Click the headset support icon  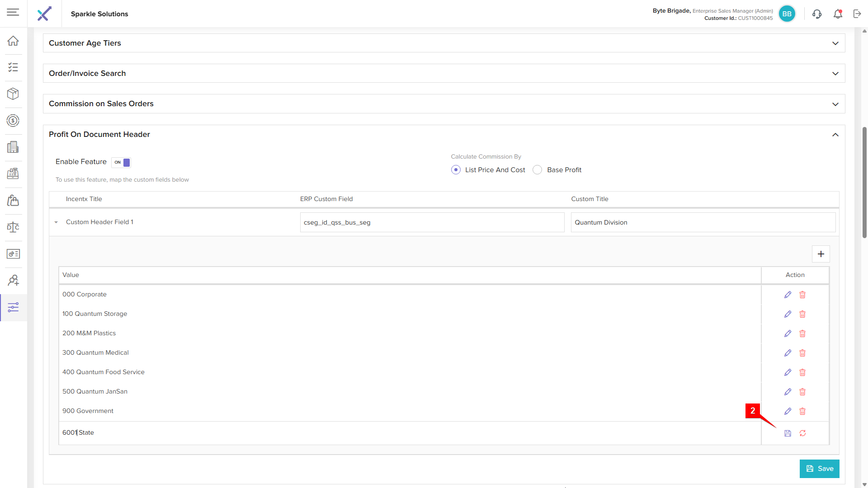817,14
